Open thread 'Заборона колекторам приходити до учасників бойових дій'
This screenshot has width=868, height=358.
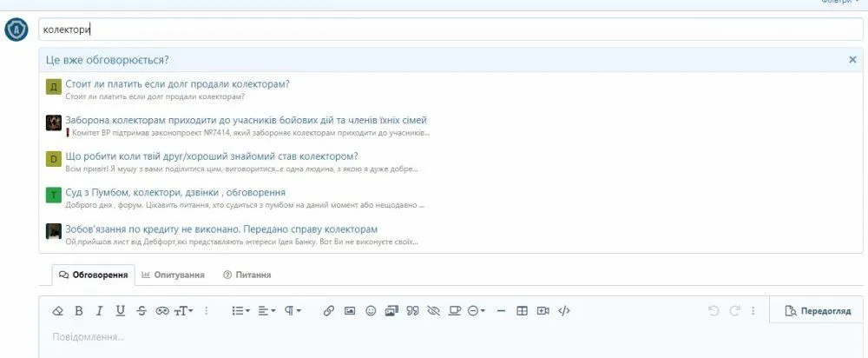246,120
